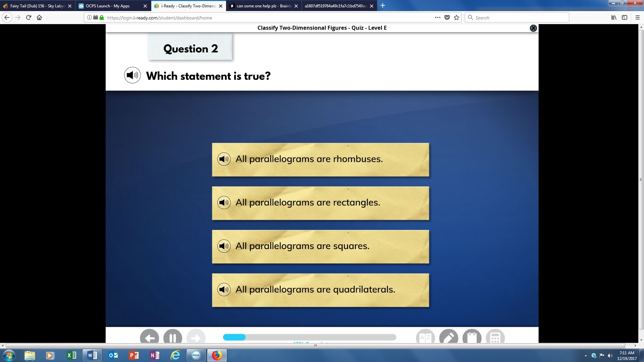This screenshot has width=644, height=362.
Task: Play audio for the quadrilaterals answer
Action: tap(224, 290)
